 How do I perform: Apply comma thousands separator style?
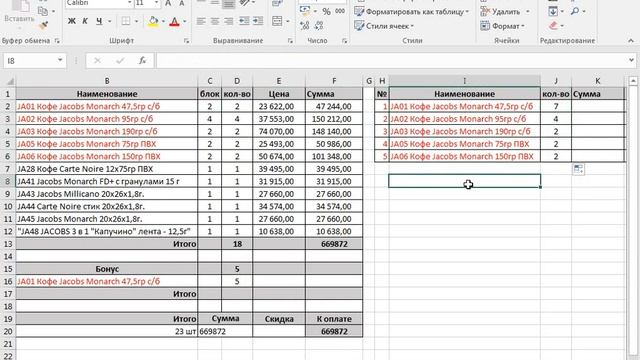(x=340, y=11)
